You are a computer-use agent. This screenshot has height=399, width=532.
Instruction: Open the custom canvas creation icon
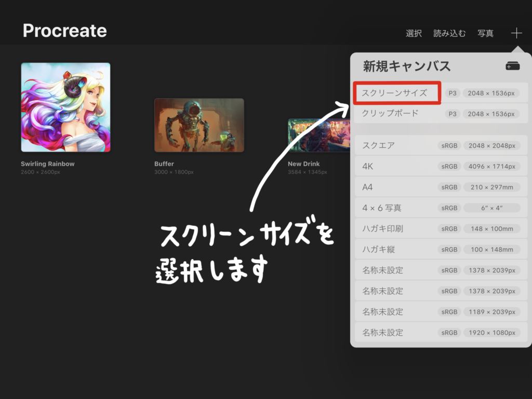pos(512,66)
